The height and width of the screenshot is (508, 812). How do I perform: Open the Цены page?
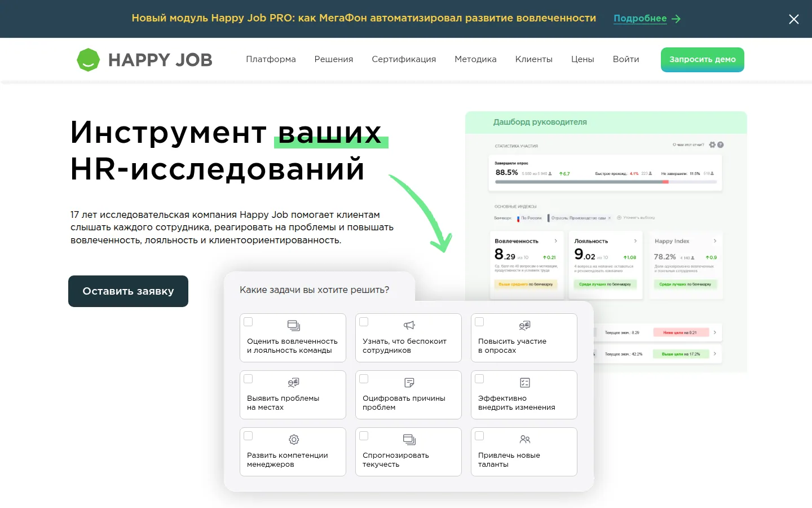(x=582, y=59)
